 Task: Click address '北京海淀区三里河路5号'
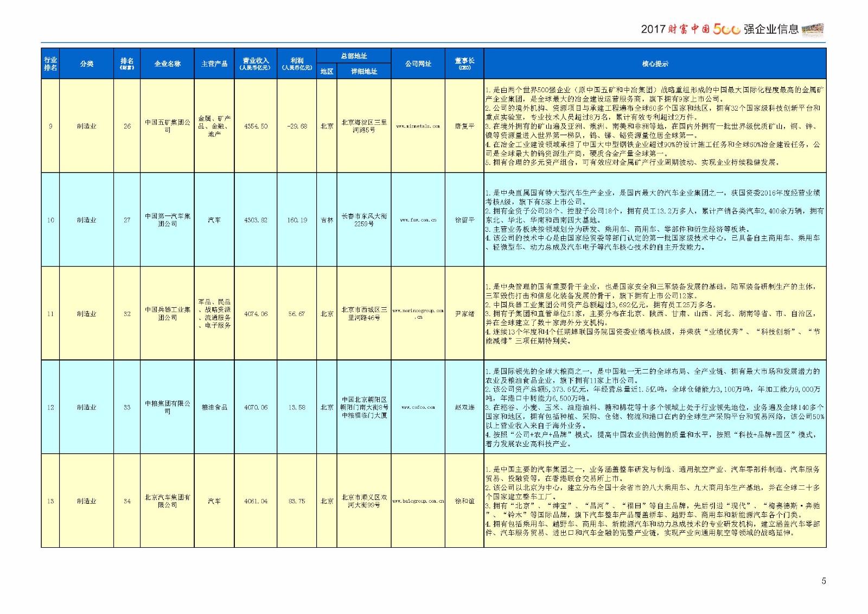point(363,126)
